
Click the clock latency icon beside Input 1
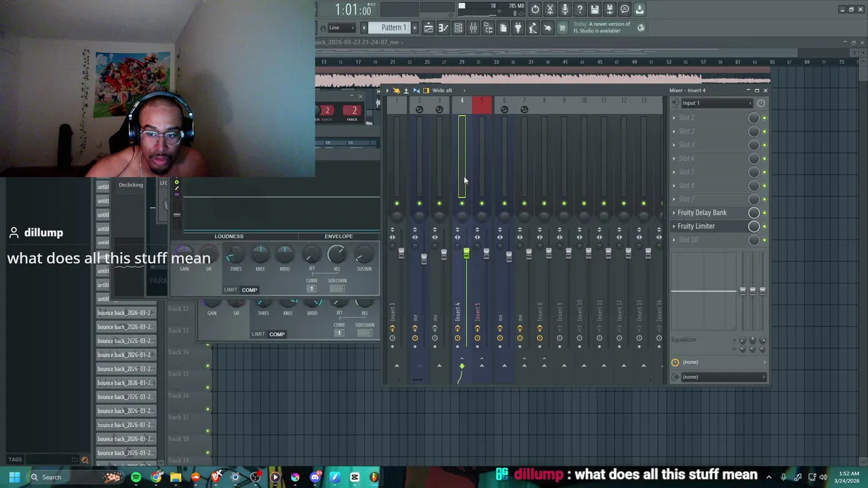pyautogui.click(x=761, y=103)
